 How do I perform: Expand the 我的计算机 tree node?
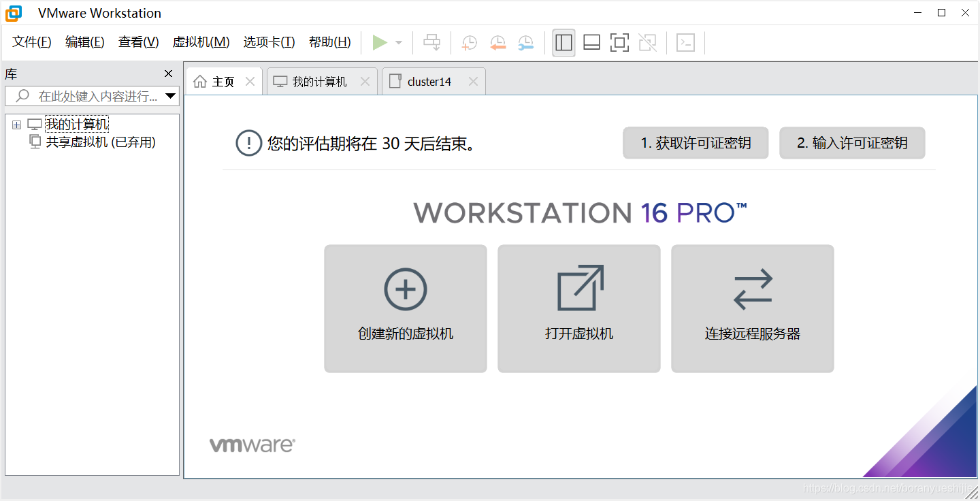[16, 125]
